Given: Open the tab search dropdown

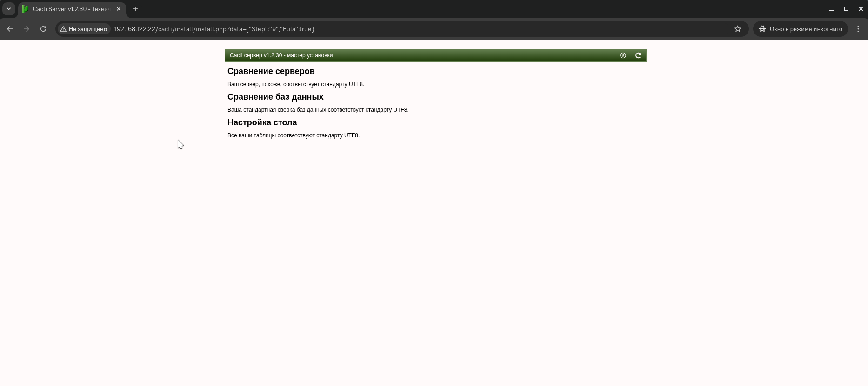Looking at the screenshot, I should pos(8,9).
